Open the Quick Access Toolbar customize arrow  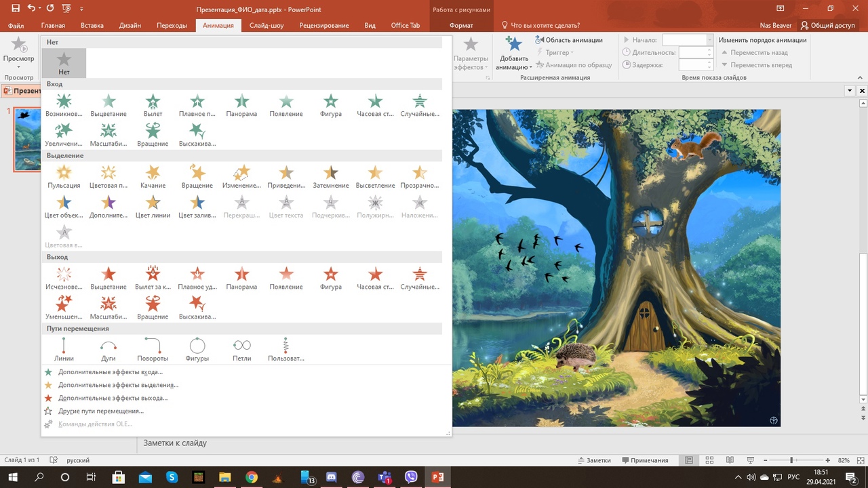click(x=82, y=9)
